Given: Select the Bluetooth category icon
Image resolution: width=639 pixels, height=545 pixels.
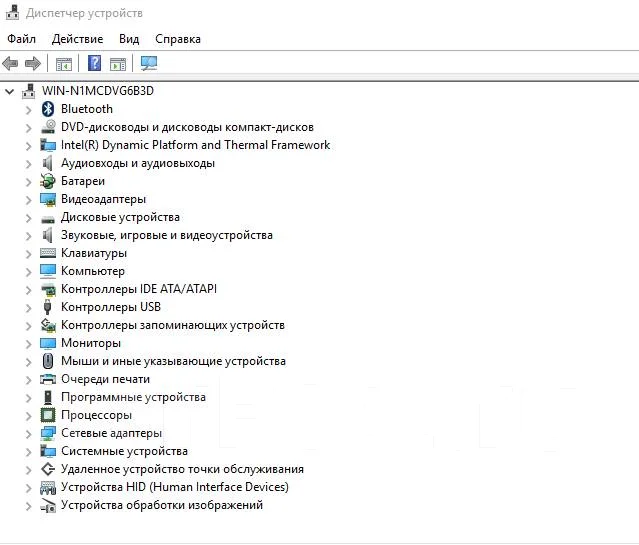Looking at the screenshot, I should pos(48,109).
